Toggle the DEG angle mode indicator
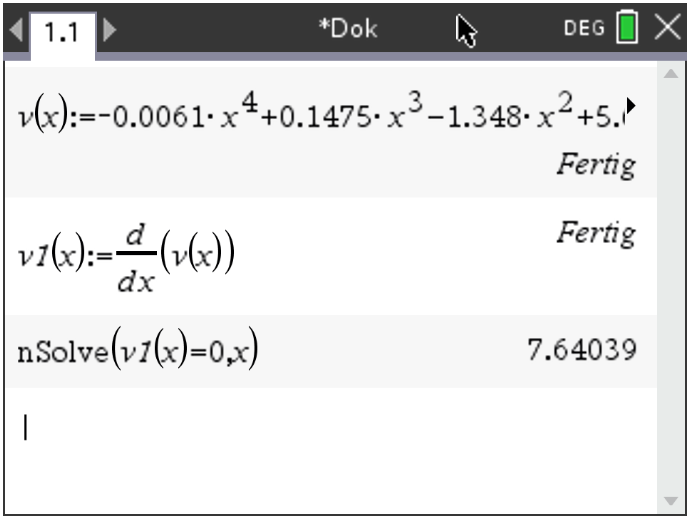This screenshot has width=690, height=519. click(x=584, y=29)
